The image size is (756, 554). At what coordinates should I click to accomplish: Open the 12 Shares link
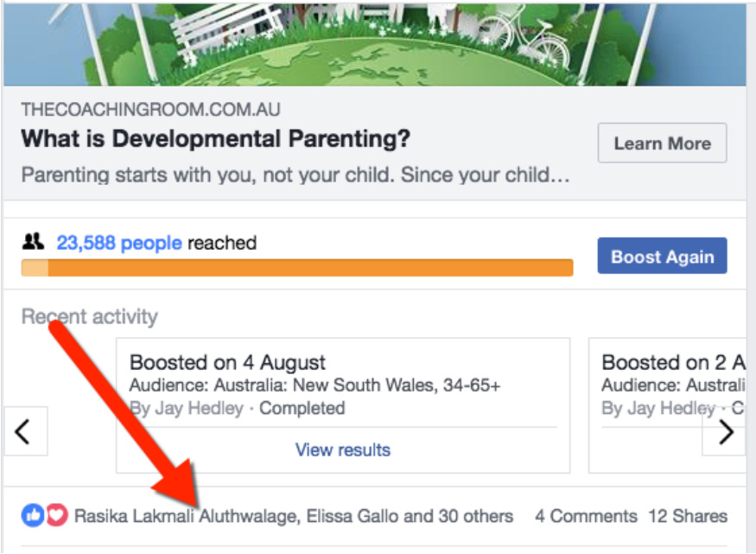tap(688, 516)
